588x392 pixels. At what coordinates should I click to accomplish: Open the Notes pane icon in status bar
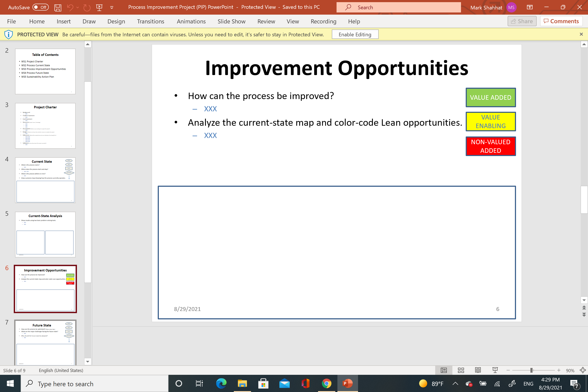pos(444,371)
